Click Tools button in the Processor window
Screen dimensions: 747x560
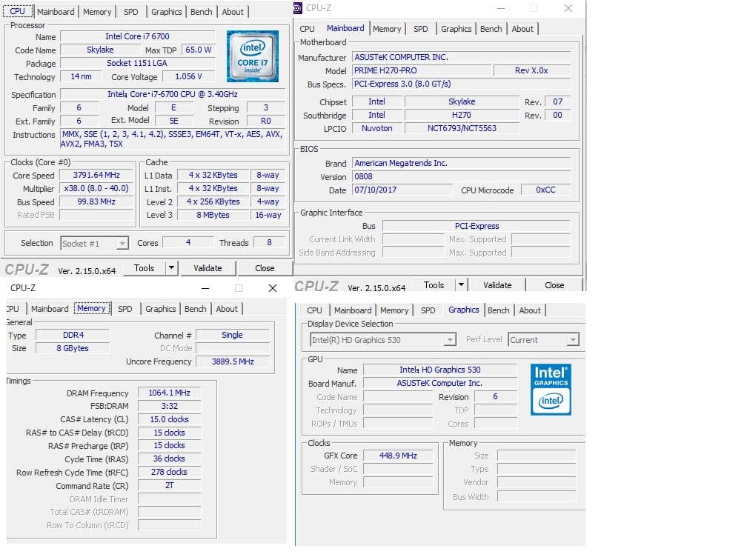pyautogui.click(x=144, y=268)
